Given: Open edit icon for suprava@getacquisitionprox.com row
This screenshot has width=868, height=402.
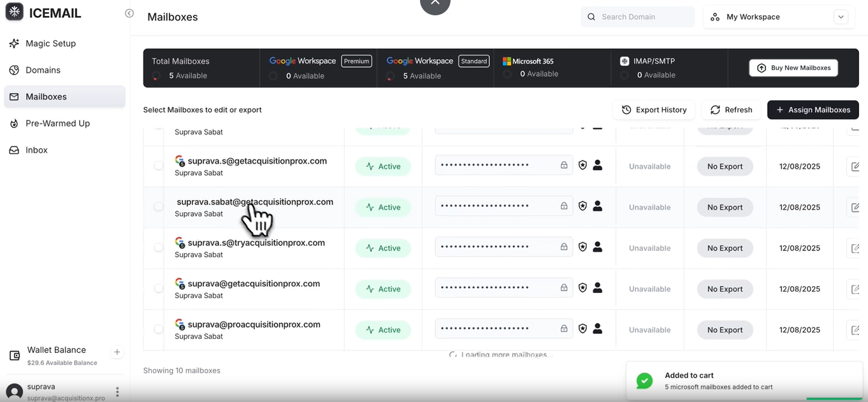Looking at the screenshot, I should point(855,289).
